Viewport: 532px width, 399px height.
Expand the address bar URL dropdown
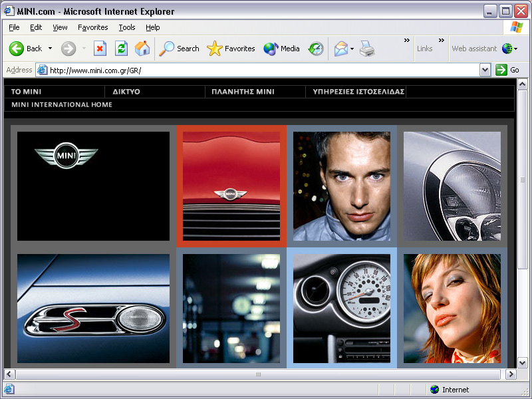485,70
